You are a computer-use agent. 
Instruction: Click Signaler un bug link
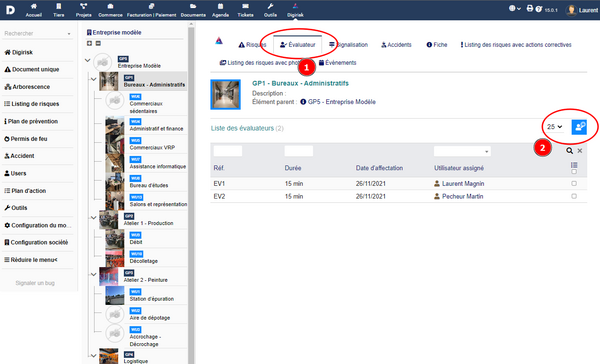click(x=35, y=283)
